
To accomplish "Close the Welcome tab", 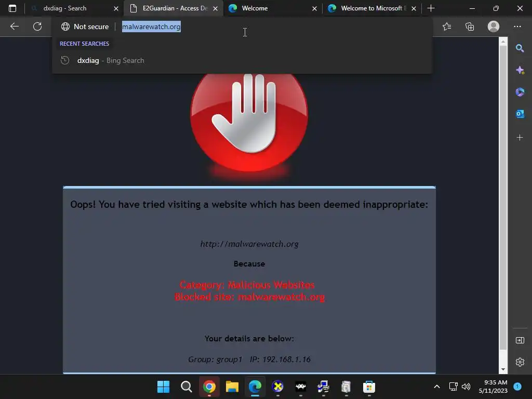I will click(x=314, y=8).
